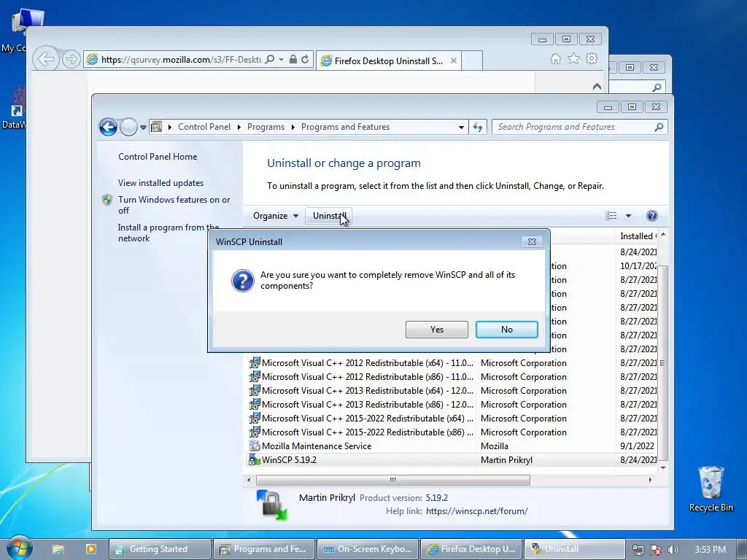747x560 pixels.
Task: Close the Firefox Desktop Uninstall Survey tab
Action: coord(454,61)
